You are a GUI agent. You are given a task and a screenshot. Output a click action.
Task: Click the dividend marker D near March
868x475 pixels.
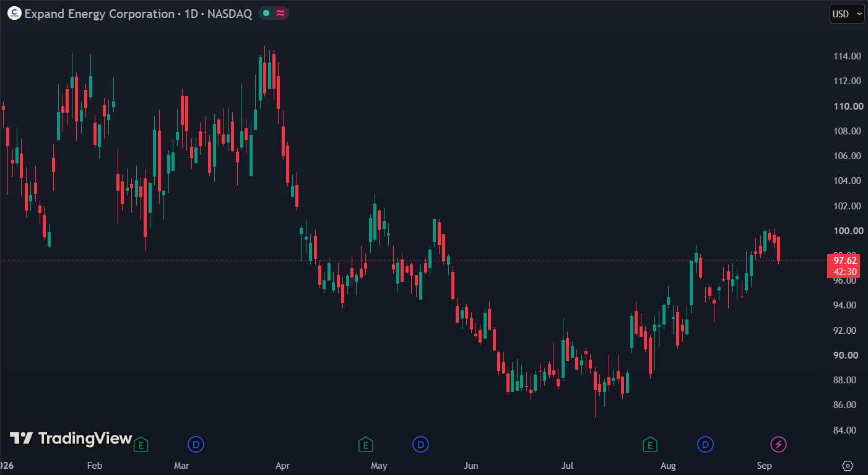pos(196,444)
